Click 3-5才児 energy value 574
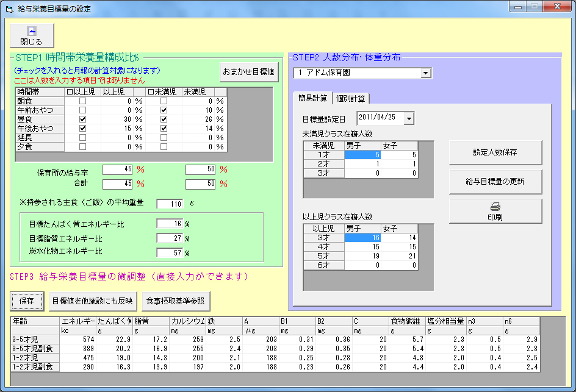This screenshot has height=392, width=576. (x=77, y=340)
